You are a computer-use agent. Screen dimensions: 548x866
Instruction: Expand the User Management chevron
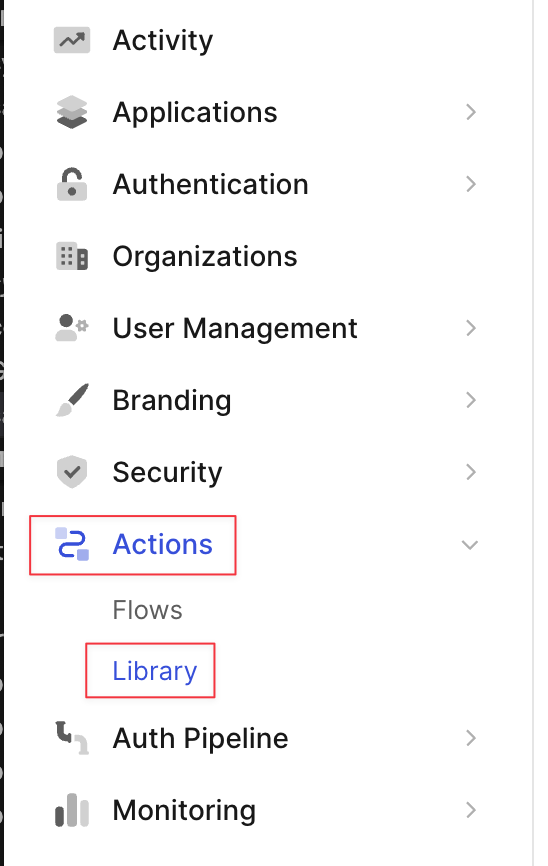click(x=471, y=328)
